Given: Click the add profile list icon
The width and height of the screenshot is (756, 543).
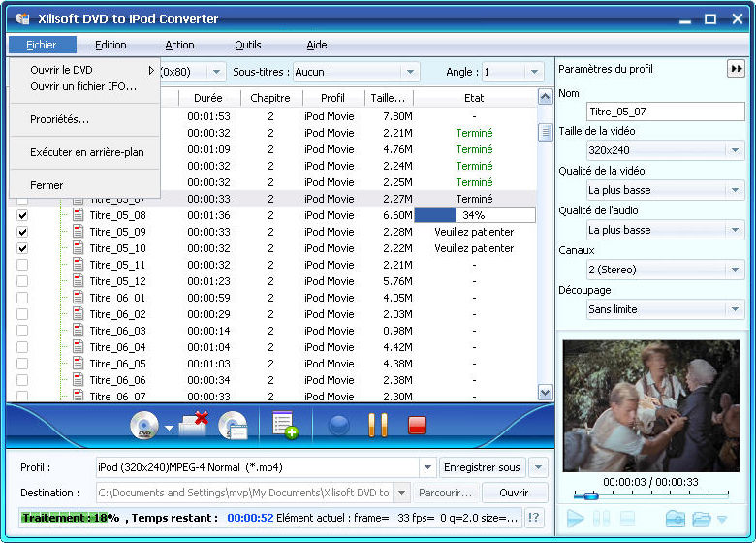Looking at the screenshot, I should [x=285, y=425].
